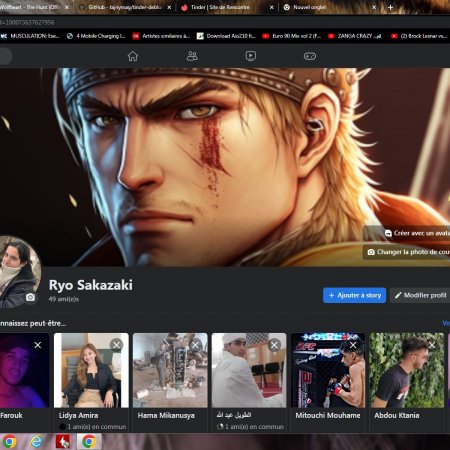Open Internet Explorer in the taskbar
The image size is (450, 450).
tap(36, 442)
